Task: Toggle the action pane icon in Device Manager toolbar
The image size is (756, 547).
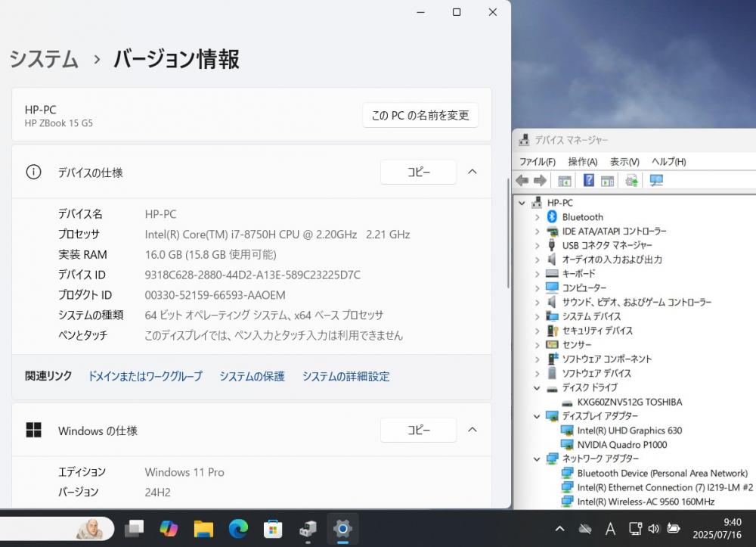Action: point(608,181)
